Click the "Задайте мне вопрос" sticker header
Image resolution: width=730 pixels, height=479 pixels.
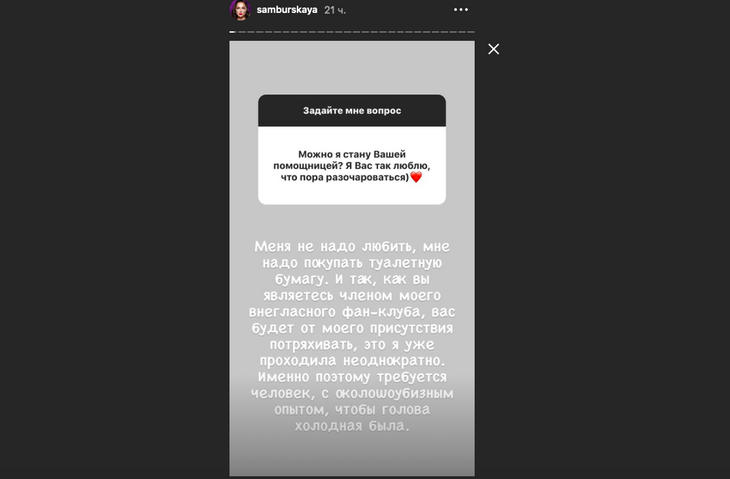352,110
